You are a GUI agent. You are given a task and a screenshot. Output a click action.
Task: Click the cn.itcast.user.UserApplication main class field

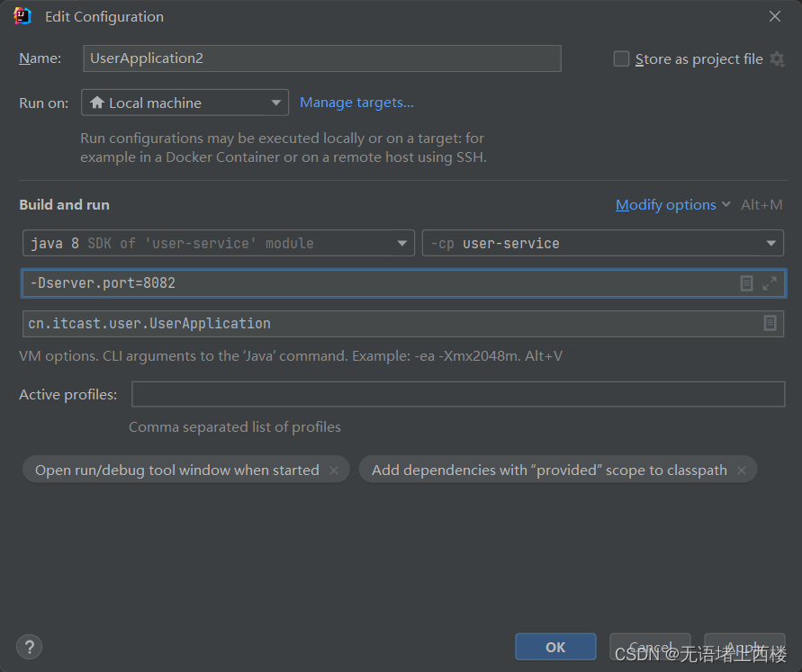tap(387, 323)
